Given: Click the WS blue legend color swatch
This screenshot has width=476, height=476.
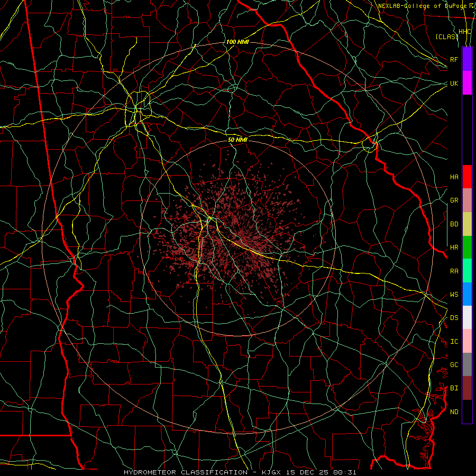Looking at the screenshot, I should (x=467, y=294).
